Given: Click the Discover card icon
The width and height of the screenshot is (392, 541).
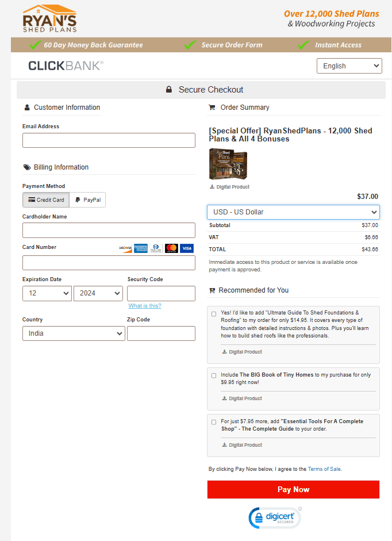Looking at the screenshot, I should (126, 248).
